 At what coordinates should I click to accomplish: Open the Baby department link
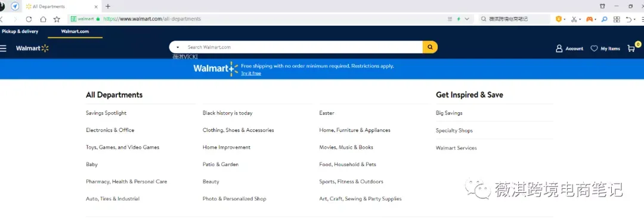click(92, 164)
